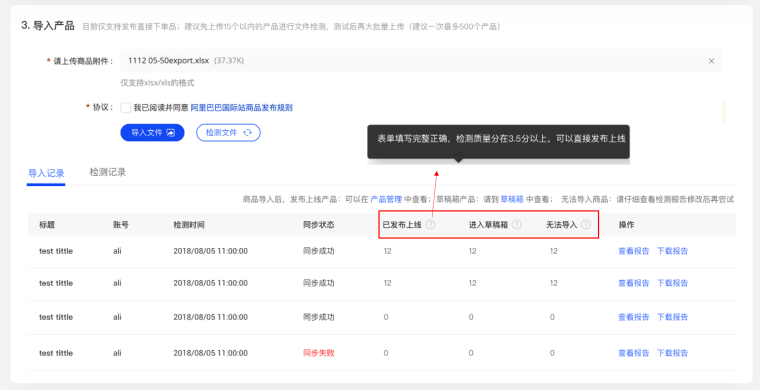Click help icon next to 无法导入

tap(586, 224)
